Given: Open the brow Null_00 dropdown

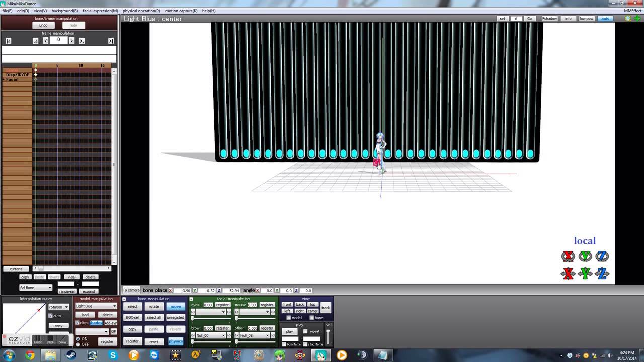Looking at the screenshot, I should click(211, 335).
